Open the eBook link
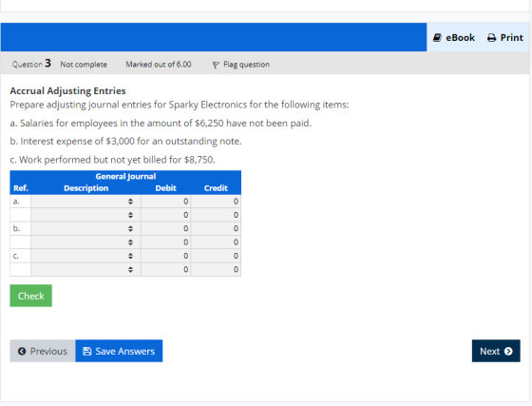The image size is (532, 406). point(454,38)
